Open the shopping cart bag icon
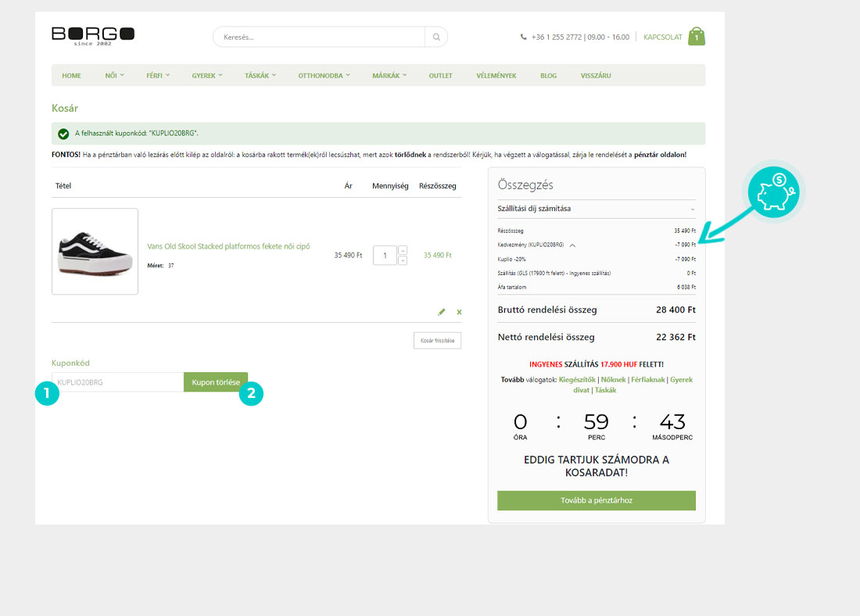Image resolution: width=860 pixels, height=616 pixels. coord(696,37)
